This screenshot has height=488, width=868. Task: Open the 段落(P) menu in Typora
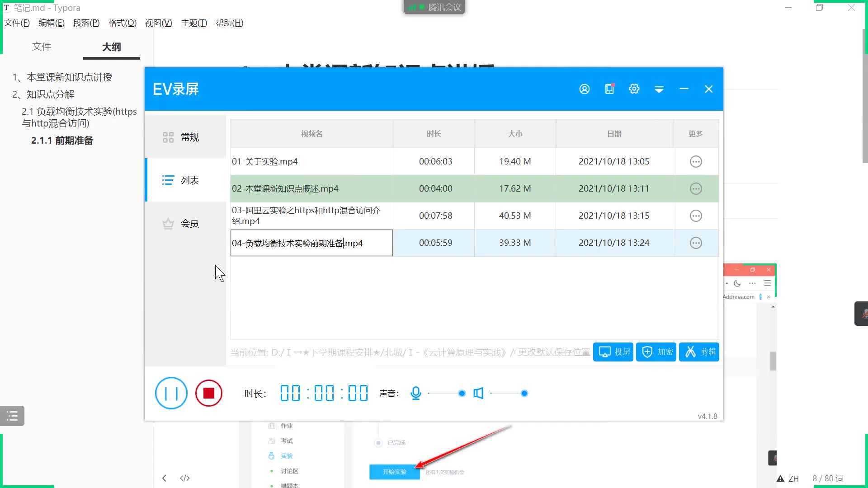click(x=86, y=23)
